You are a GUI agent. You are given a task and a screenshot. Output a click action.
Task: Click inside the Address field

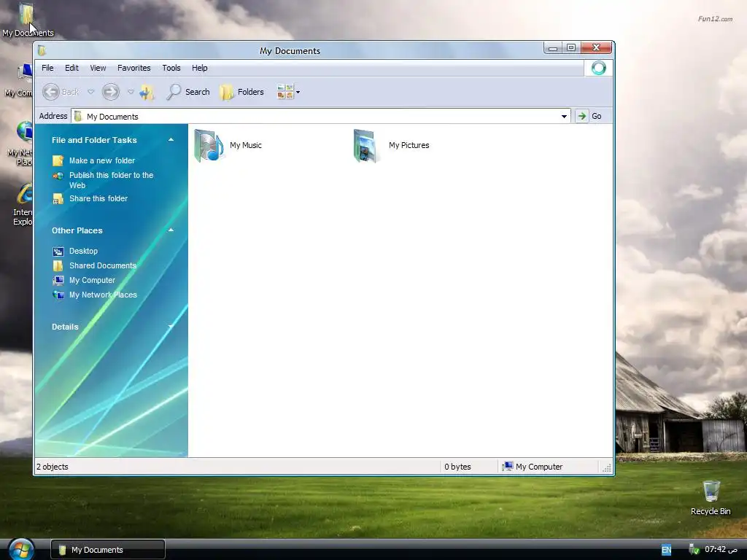pyautogui.click(x=321, y=116)
